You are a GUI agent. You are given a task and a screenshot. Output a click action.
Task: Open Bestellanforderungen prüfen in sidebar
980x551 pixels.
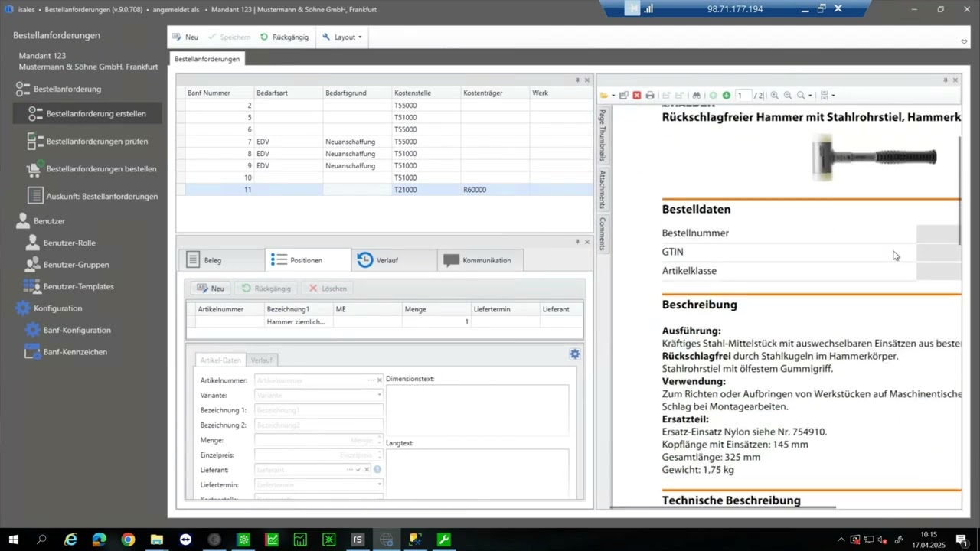87,141
